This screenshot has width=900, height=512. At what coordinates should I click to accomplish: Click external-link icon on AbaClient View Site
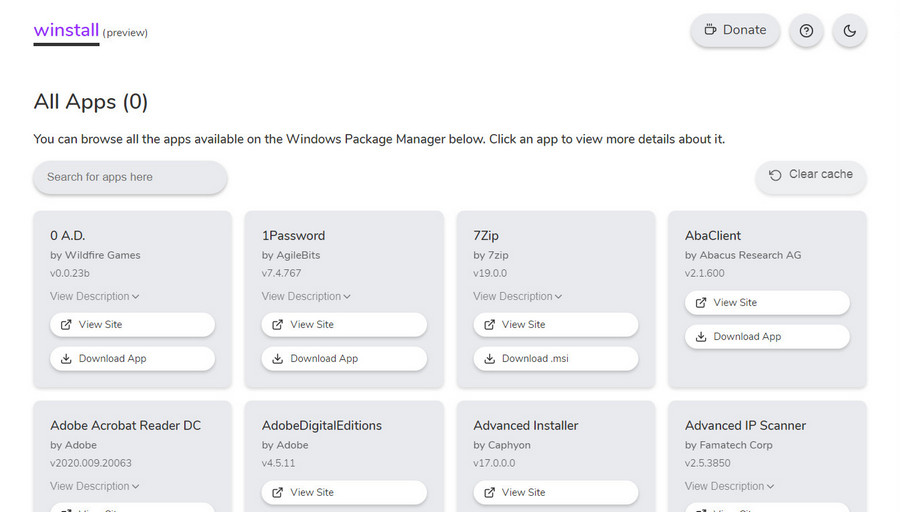click(701, 302)
